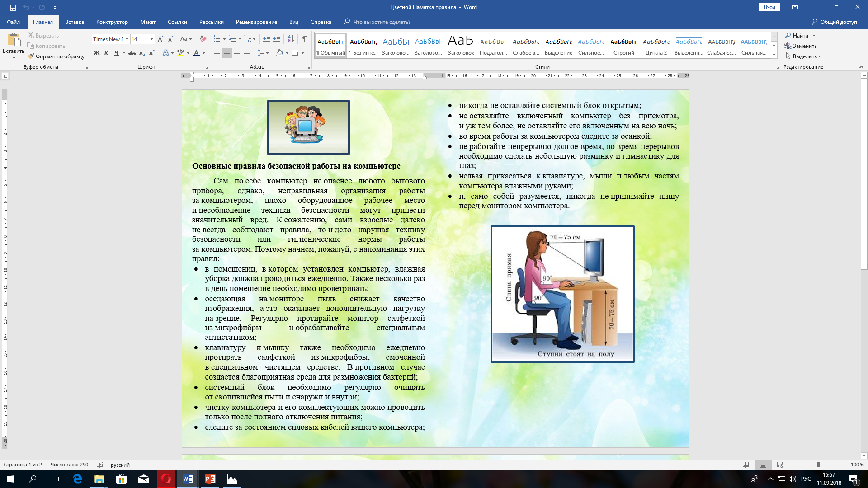Viewport: 868px width, 488px height.
Task: Click the decrease indent icon
Action: 267,39
